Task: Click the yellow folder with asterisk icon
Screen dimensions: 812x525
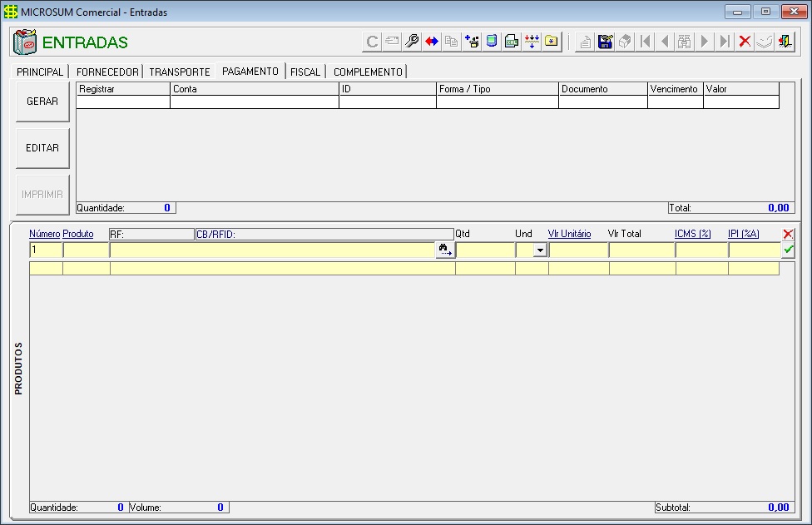Action: (x=552, y=42)
